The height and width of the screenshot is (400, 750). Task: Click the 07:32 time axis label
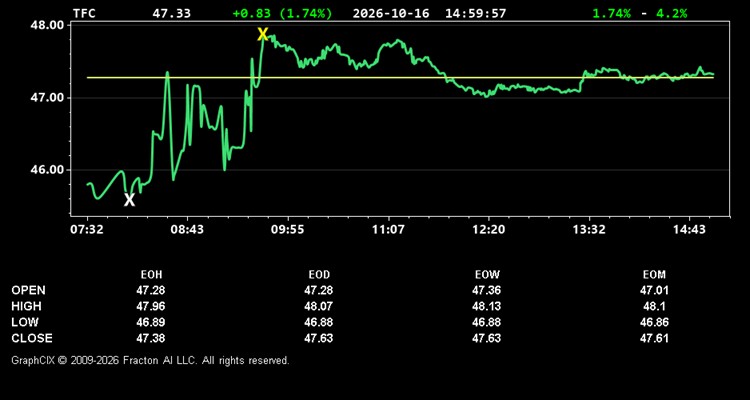(x=87, y=230)
